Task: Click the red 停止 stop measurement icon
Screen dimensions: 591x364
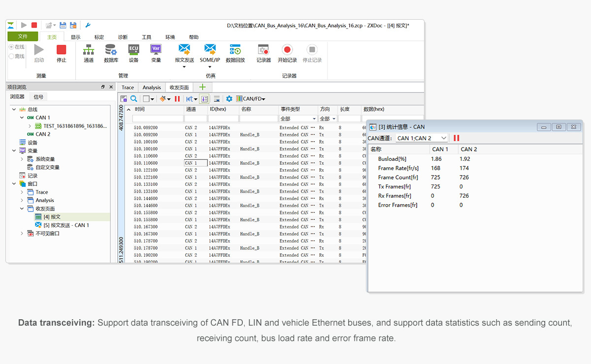Action: point(61,50)
